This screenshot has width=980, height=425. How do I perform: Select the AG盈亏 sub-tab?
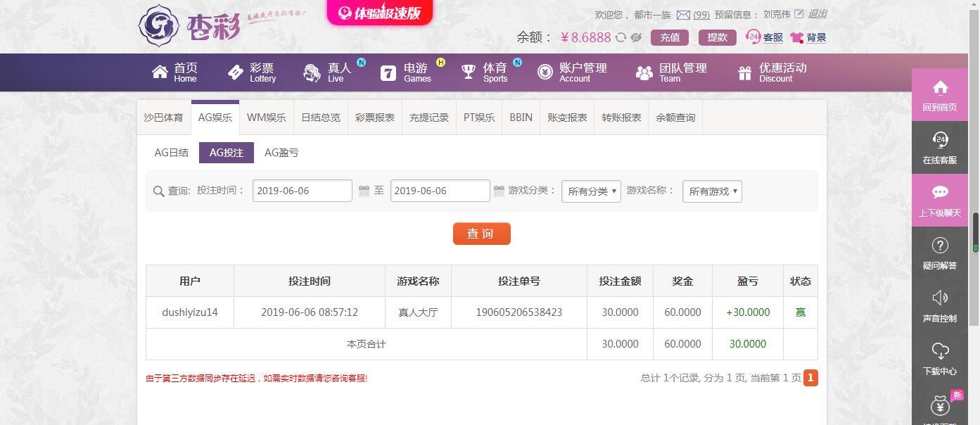tap(281, 153)
